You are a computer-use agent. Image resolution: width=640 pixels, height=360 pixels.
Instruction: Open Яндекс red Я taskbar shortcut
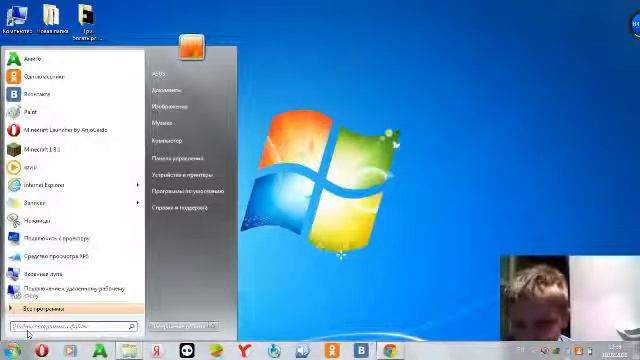point(157,351)
